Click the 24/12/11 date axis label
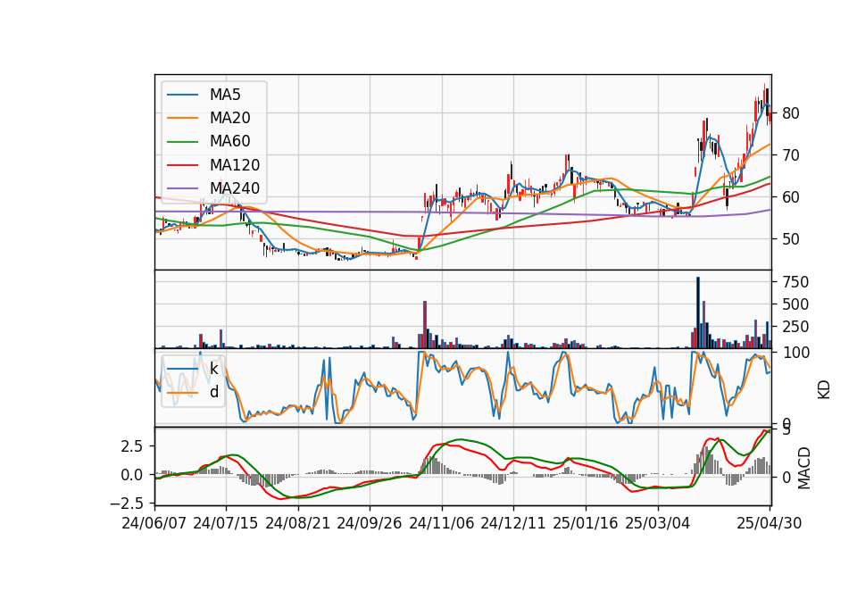 pos(513,524)
